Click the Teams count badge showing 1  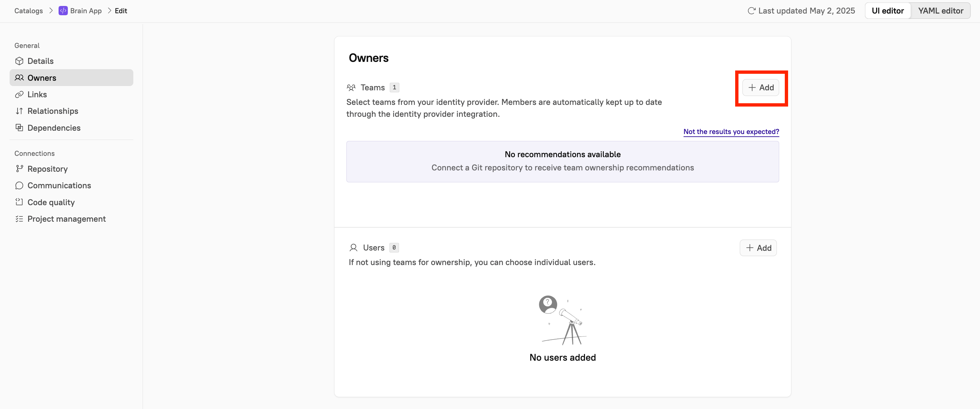394,87
